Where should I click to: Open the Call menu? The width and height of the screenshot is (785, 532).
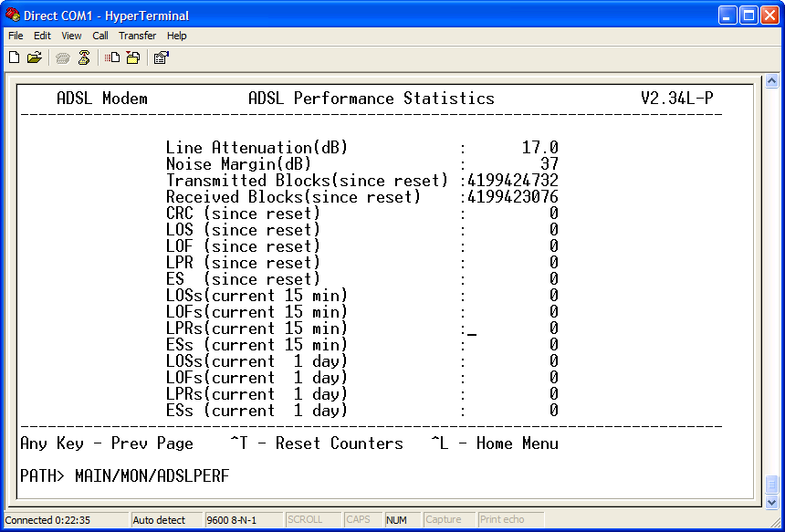click(99, 36)
